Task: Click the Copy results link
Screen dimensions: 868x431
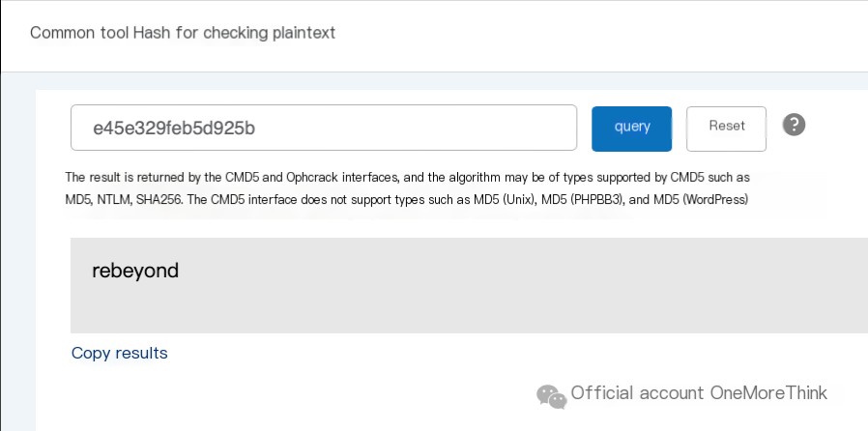Action: tap(120, 353)
